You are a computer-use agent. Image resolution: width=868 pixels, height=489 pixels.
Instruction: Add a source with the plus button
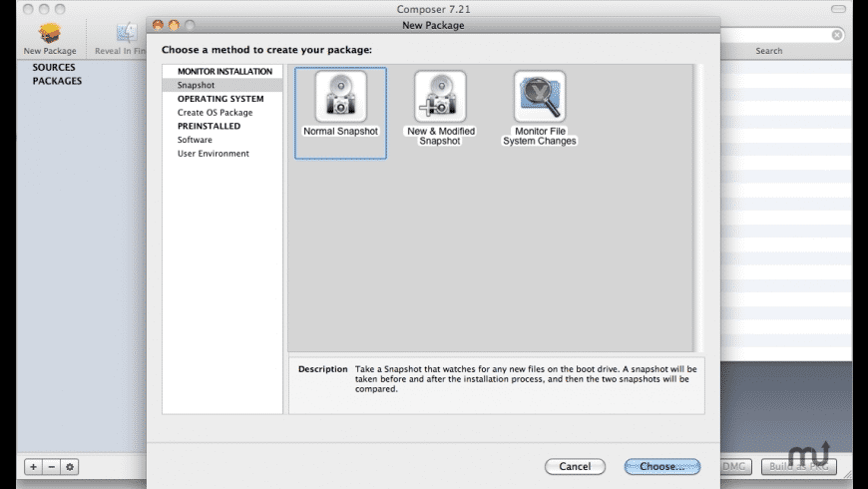[x=33, y=467]
